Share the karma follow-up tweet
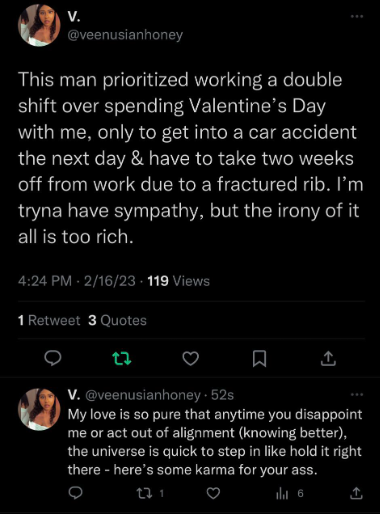This screenshot has width=380, height=514. point(356,493)
